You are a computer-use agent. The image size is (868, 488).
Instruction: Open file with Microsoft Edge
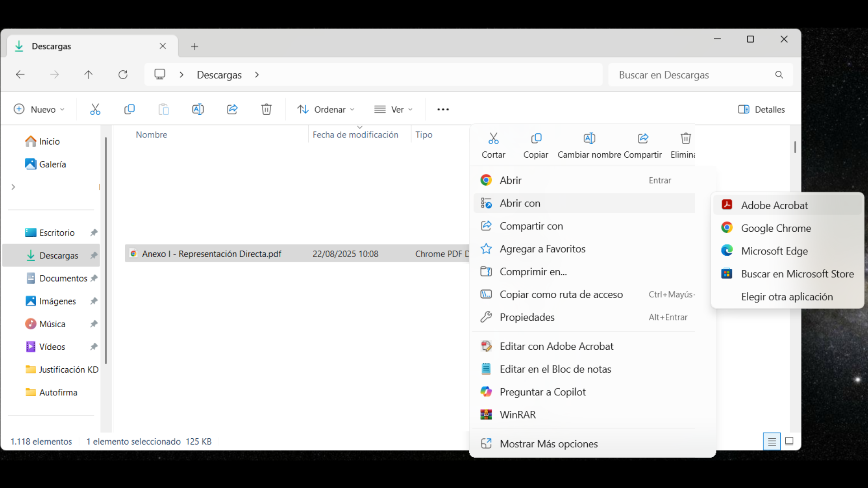[774, 251]
